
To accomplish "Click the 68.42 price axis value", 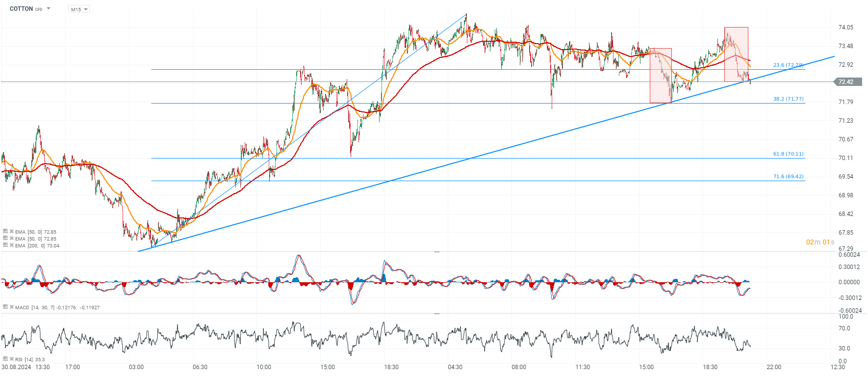I will (846, 214).
